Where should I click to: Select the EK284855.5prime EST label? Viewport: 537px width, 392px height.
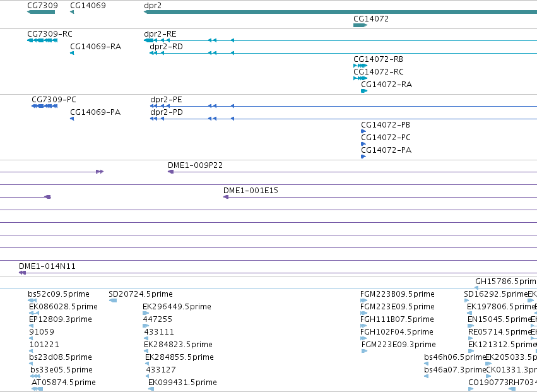click(x=179, y=357)
